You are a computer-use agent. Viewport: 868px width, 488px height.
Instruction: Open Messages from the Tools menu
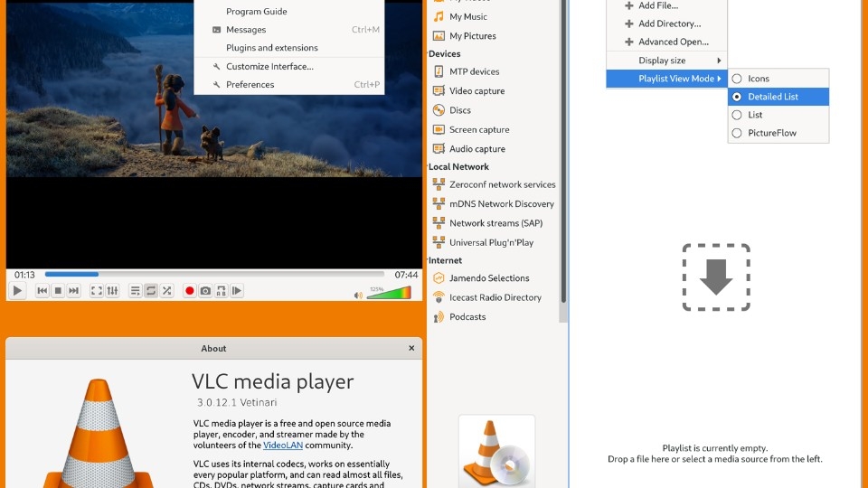(x=289, y=29)
